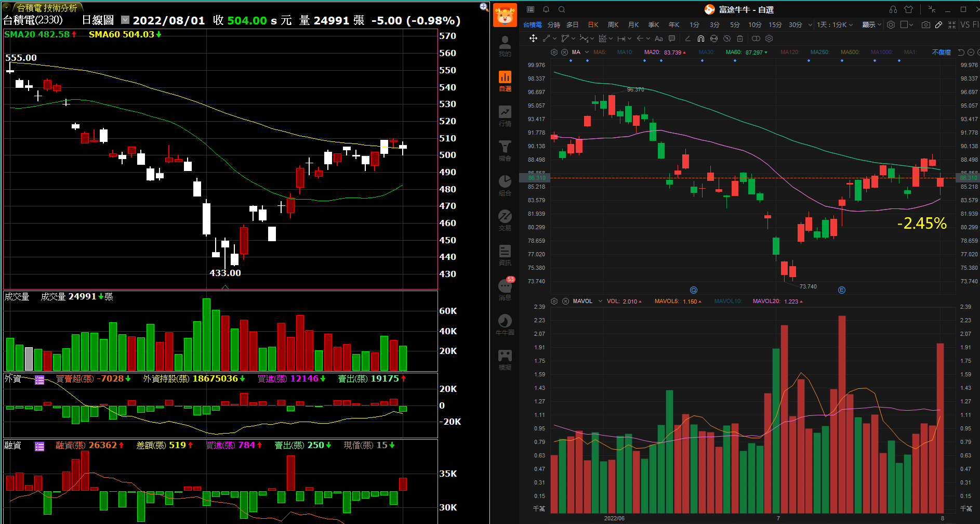
Task: Expand wave tool dropdown arrow
Action: tap(592, 38)
